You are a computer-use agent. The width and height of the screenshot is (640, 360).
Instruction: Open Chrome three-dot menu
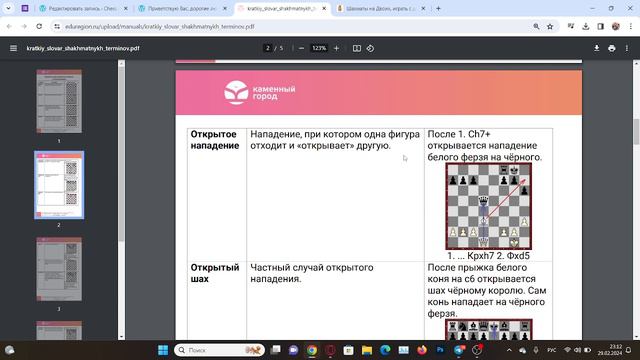pyautogui.click(x=631, y=26)
